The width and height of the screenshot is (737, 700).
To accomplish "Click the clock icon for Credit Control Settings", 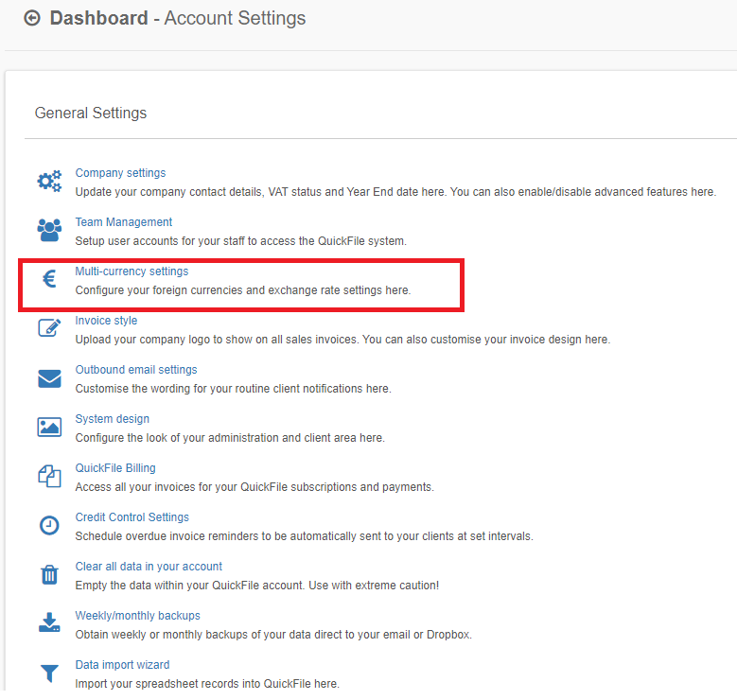I will click(x=49, y=526).
